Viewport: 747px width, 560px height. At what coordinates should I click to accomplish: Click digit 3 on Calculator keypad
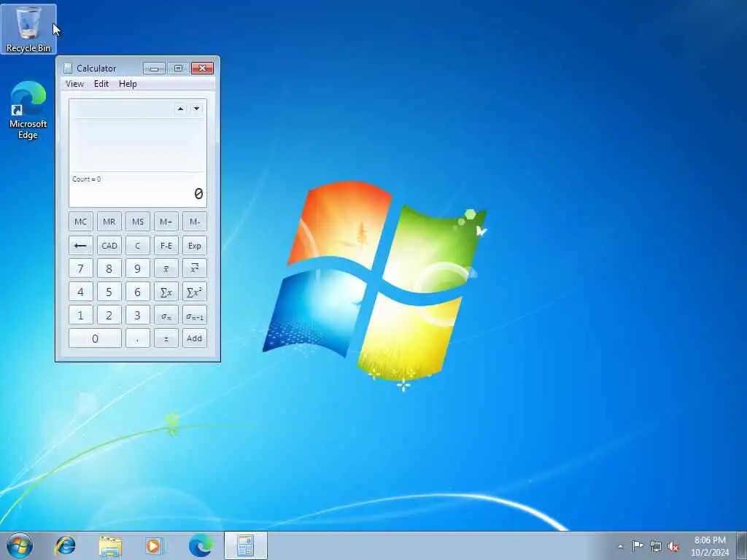coord(138,315)
